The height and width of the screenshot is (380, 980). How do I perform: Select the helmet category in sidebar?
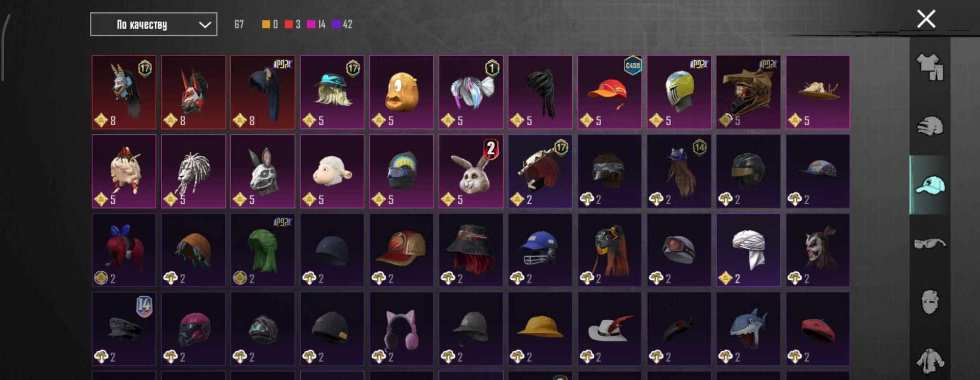point(930,126)
